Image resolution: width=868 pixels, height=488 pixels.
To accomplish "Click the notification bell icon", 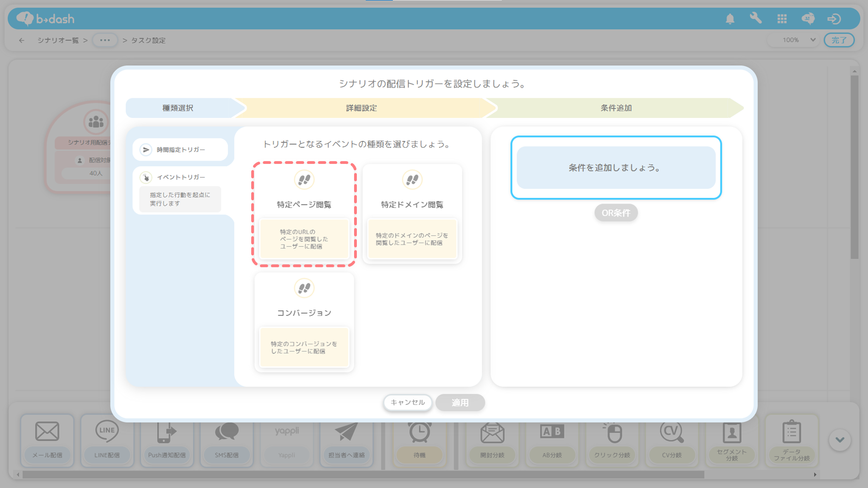I will pos(730,19).
